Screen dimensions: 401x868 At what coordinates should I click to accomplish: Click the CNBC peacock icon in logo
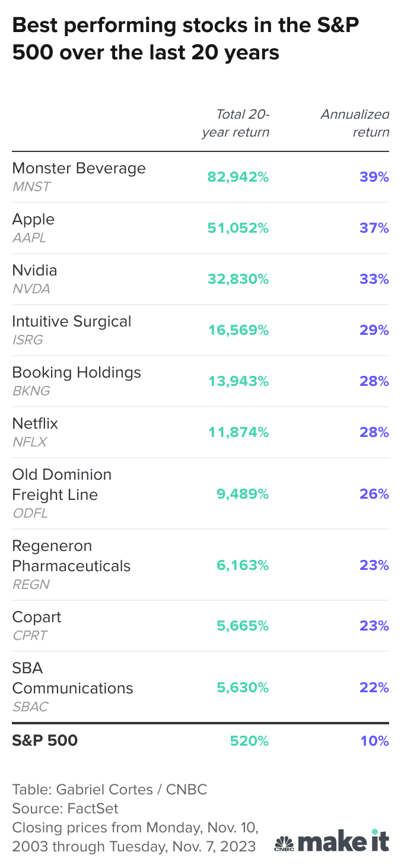coord(284,844)
